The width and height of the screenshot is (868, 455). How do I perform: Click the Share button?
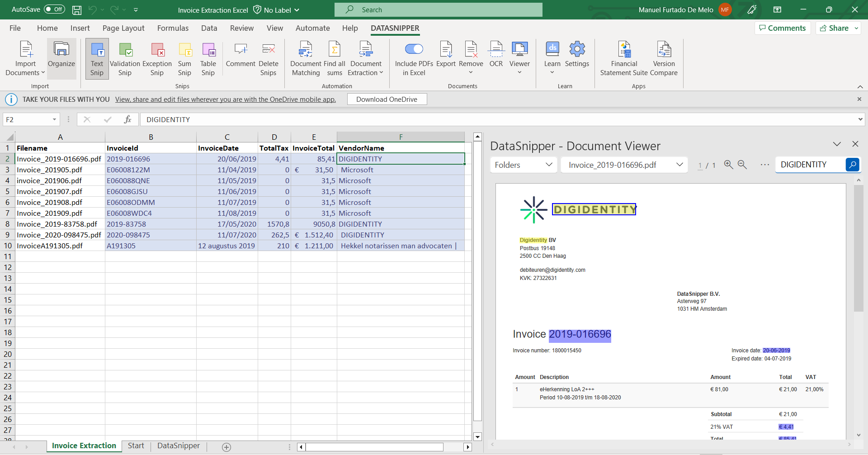835,28
